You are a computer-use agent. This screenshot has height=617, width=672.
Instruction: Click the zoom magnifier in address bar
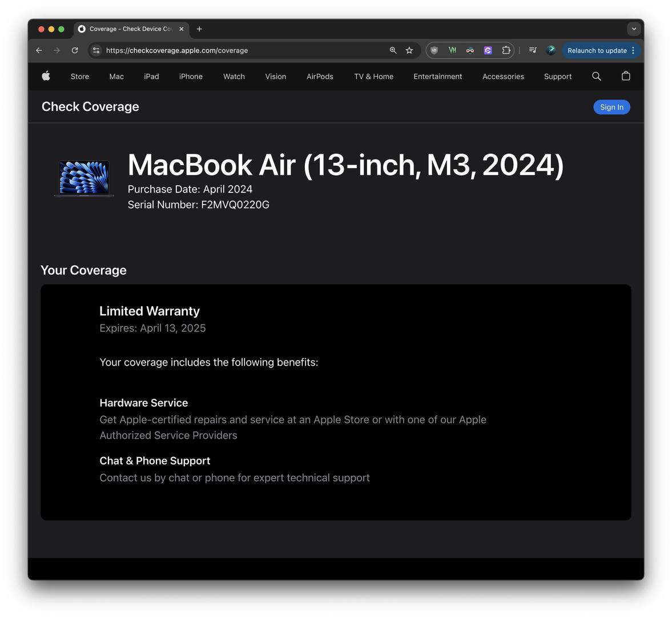(393, 50)
